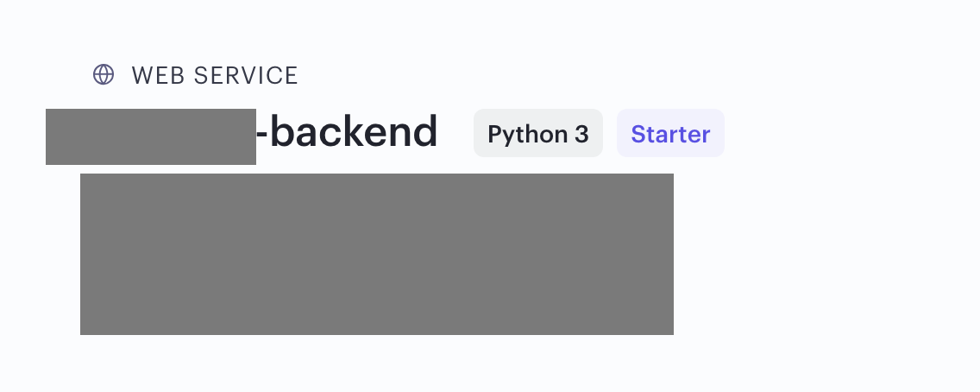Open the service type indicator globe

click(x=104, y=74)
